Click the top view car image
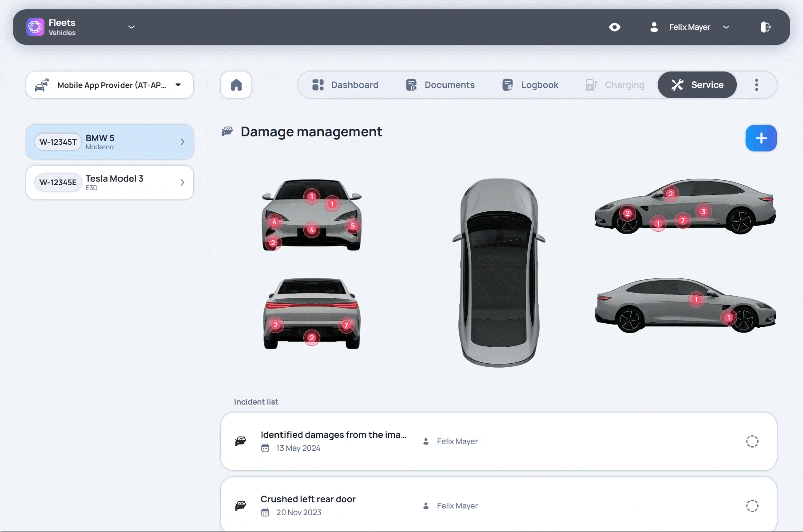The image size is (803, 532). [x=499, y=273]
